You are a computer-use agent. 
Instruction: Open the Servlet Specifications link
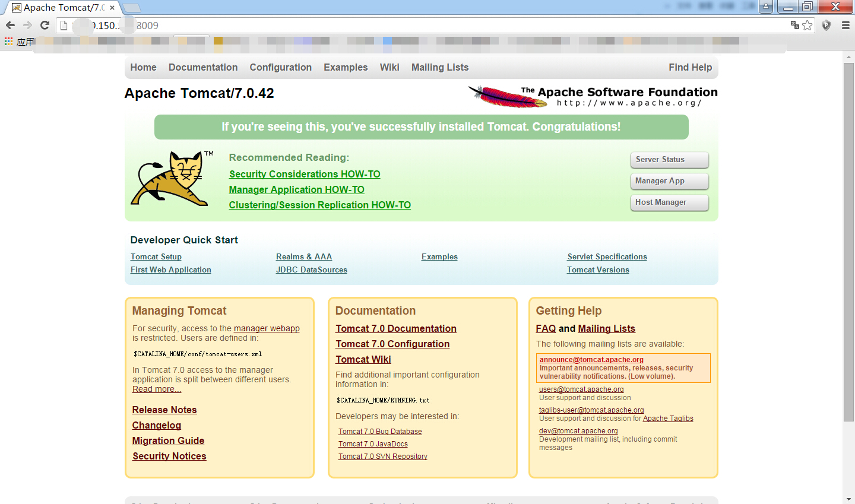coord(607,256)
